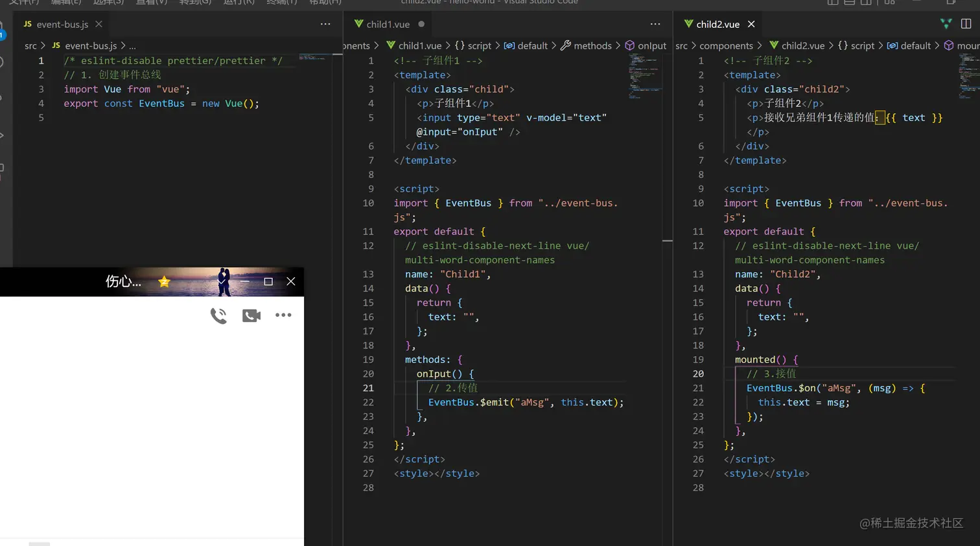The height and width of the screenshot is (546, 980).
Task: Open the child1.vue breadcrumb item
Action: coord(414,46)
